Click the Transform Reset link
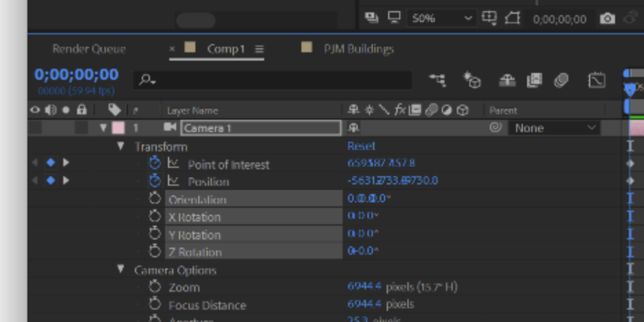The height and width of the screenshot is (322, 644). (361, 147)
